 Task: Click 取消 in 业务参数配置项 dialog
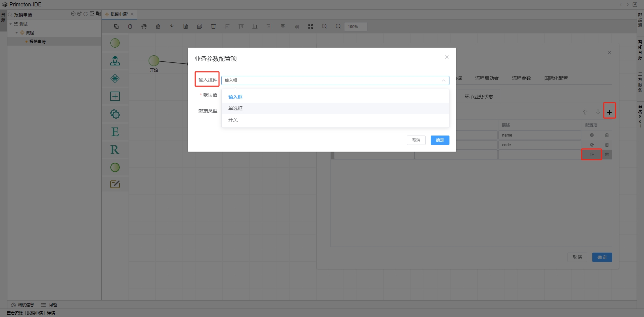(416, 140)
